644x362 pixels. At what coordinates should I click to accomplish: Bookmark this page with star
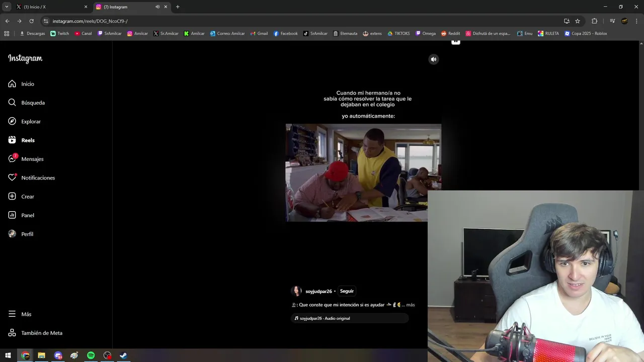[578, 21]
